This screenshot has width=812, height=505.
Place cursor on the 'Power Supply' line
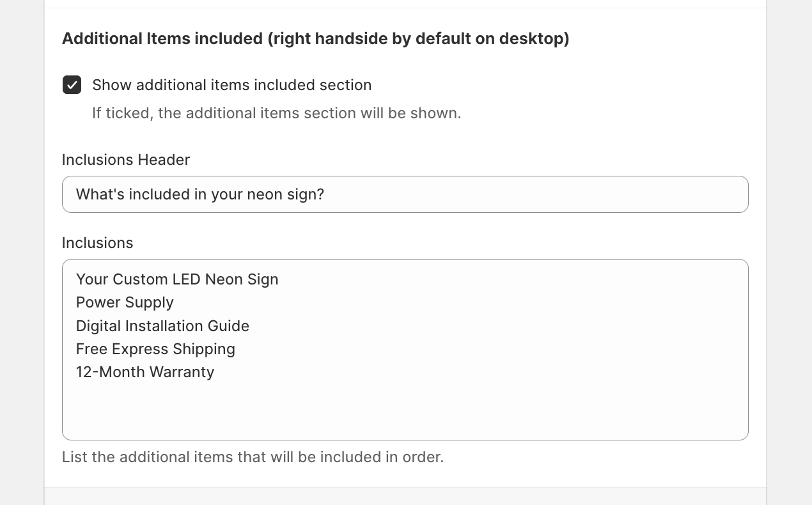125,302
